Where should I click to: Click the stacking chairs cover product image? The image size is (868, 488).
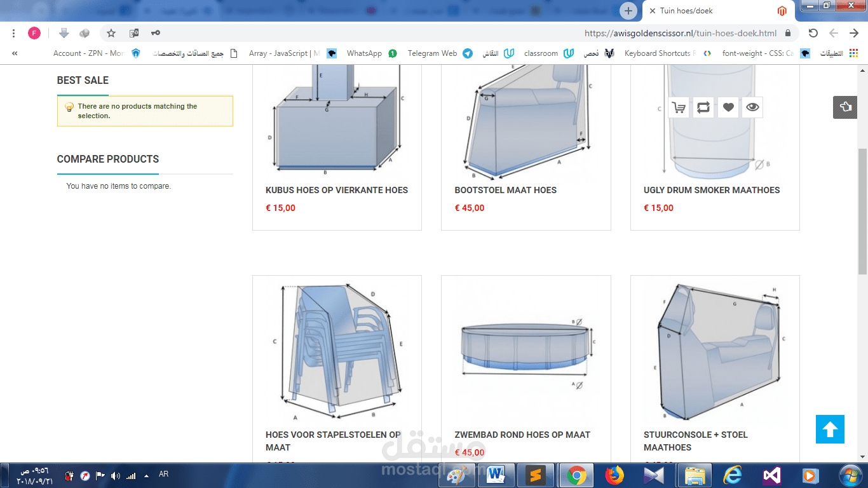pos(337,351)
